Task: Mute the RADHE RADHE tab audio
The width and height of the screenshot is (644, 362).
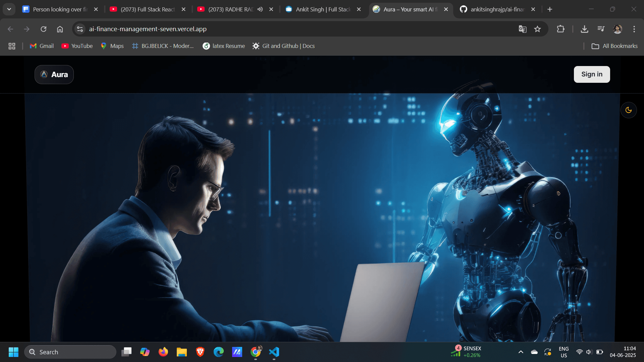Action: coord(260,9)
